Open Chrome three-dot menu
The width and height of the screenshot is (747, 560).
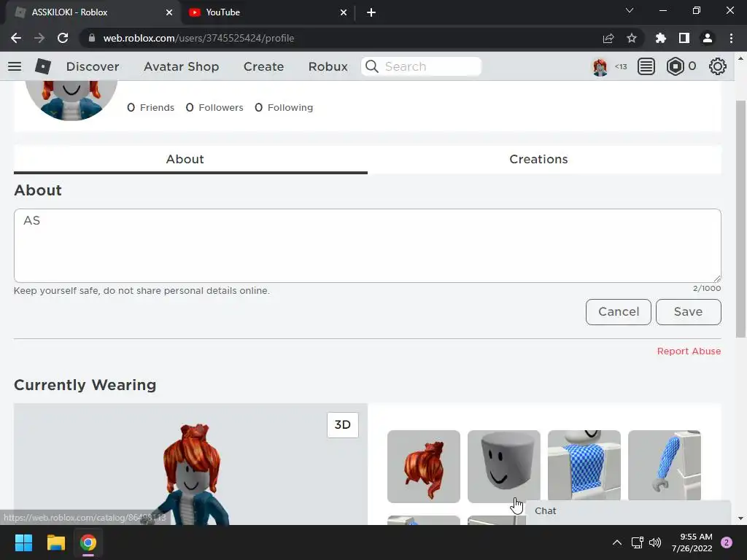click(x=731, y=38)
